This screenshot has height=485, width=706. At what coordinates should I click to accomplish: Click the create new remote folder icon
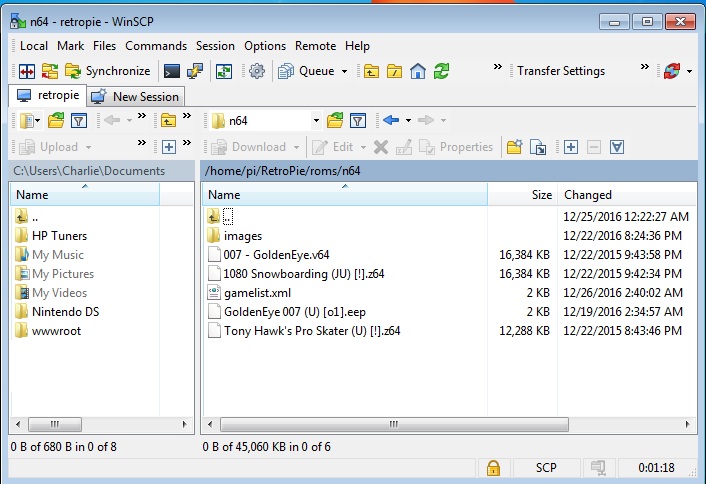[x=514, y=147]
